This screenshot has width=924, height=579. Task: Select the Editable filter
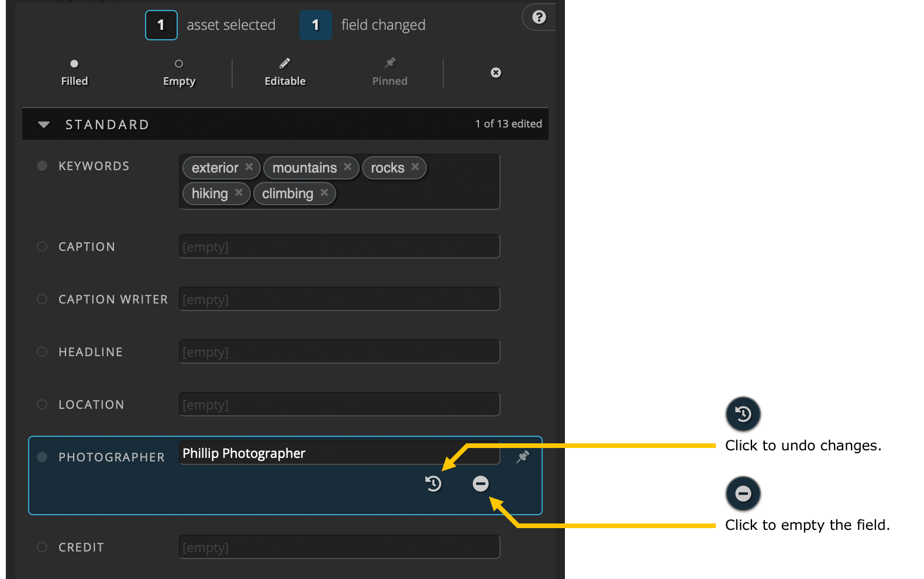point(285,73)
